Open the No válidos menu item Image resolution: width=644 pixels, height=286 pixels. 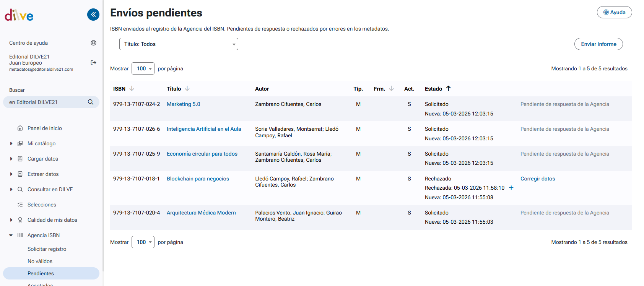click(x=40, y=261)
